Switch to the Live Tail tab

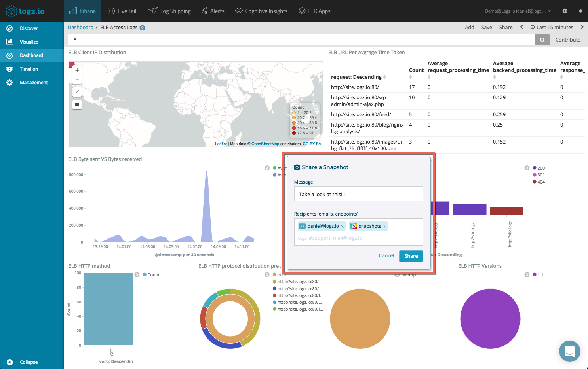click(x=122, y=11)
